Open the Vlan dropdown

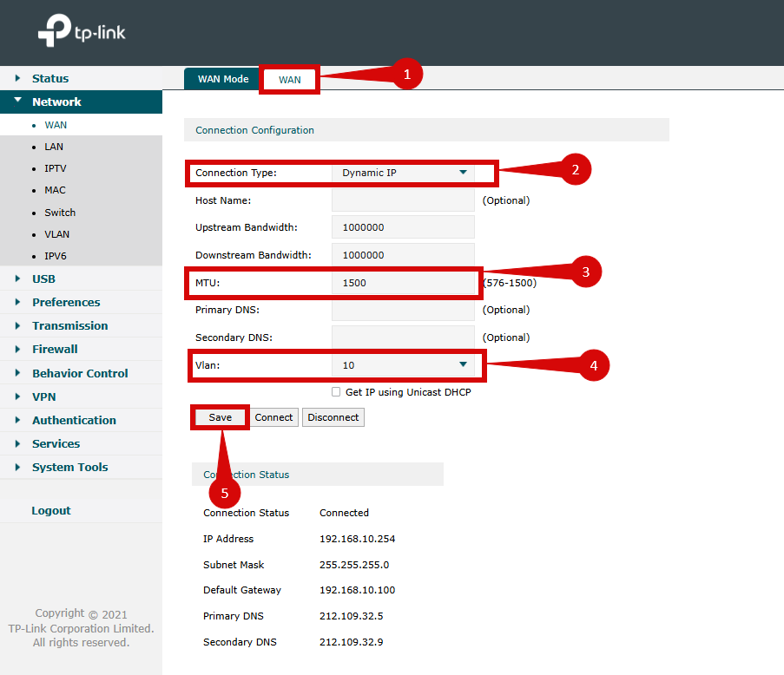pyautogui.click(x=403, y=365)
